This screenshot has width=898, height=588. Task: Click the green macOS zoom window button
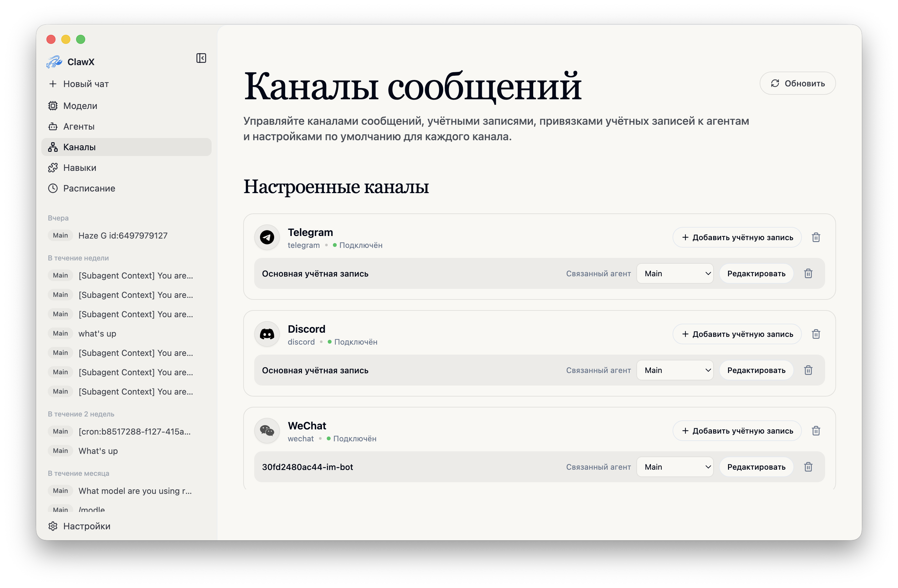click(81, 39)
